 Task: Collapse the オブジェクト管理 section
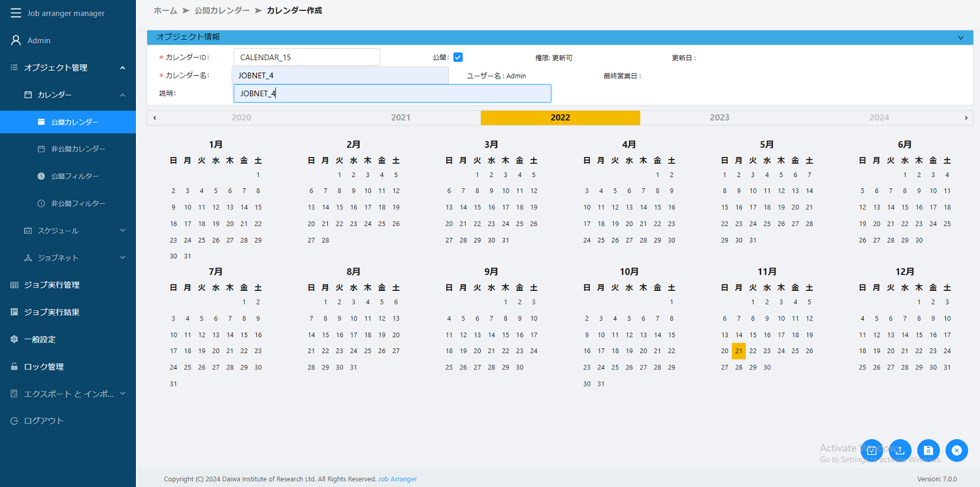(122, 68)
